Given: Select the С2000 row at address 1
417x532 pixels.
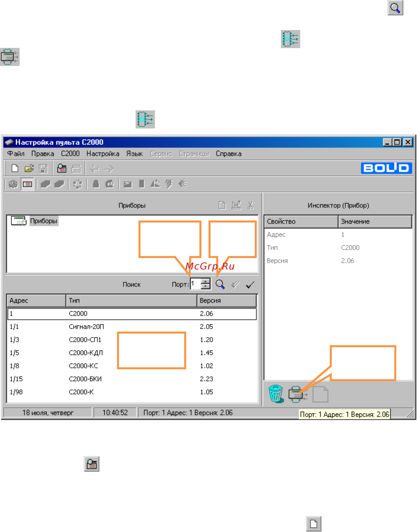Looking at the screenshot, I should (132, 313).
